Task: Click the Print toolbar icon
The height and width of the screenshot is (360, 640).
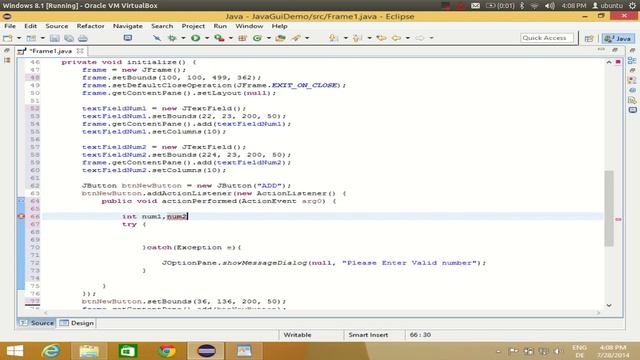Action: 83,38
